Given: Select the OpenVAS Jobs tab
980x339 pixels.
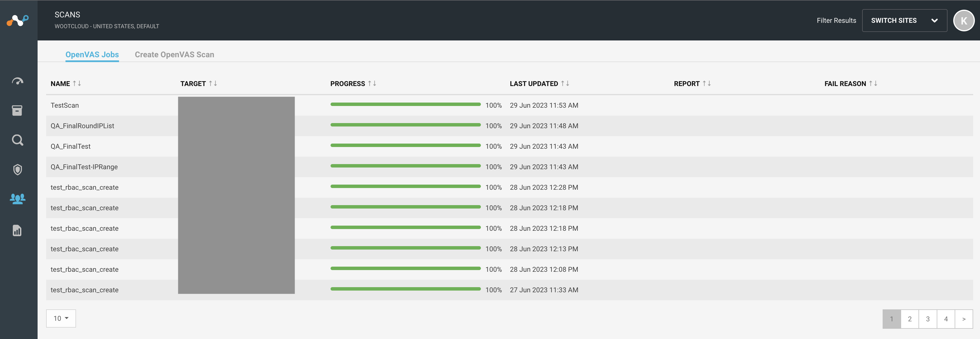Looking at the screenshot, I should [x=92, y=54].
